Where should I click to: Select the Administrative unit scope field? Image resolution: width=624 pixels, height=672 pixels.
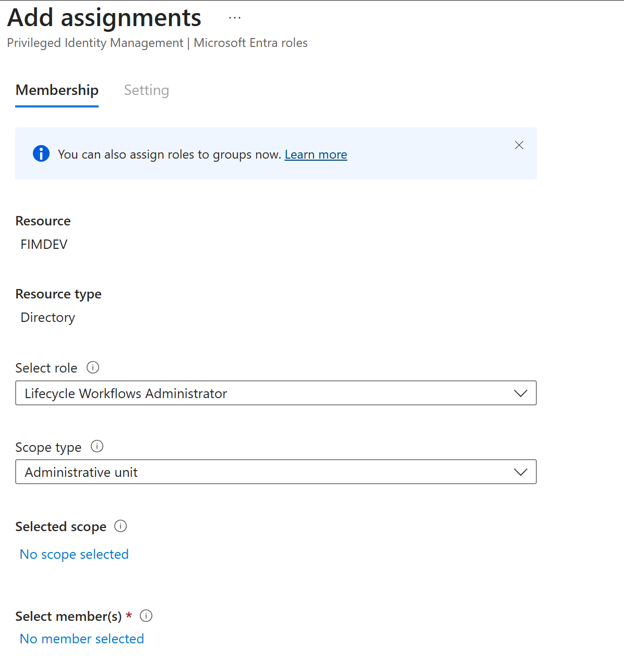coord(209,472)
